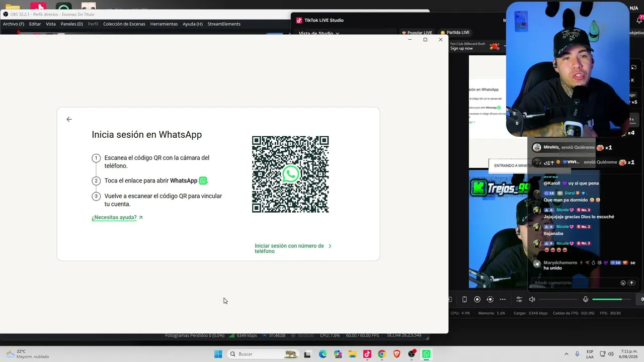Open Microsoft Edge from taskbar
The width and height of the screenshot is (644, 362).
[323, 354]
